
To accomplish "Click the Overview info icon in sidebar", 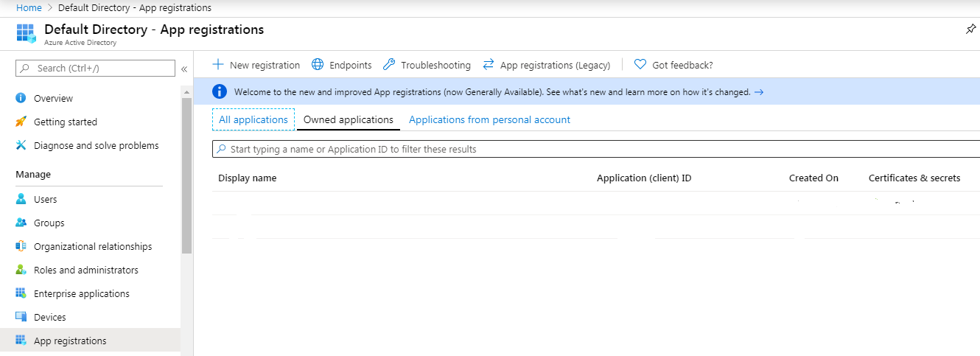I will pos(21,98).
